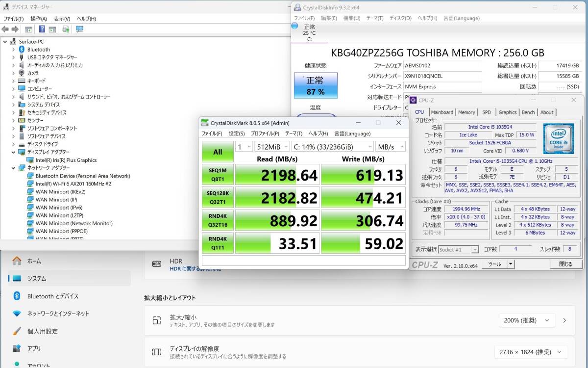This screenshot has height=368, width=588.
Task: Open the 200% scale dropdown
Action: pyautogui.click(x=527, y=320)
